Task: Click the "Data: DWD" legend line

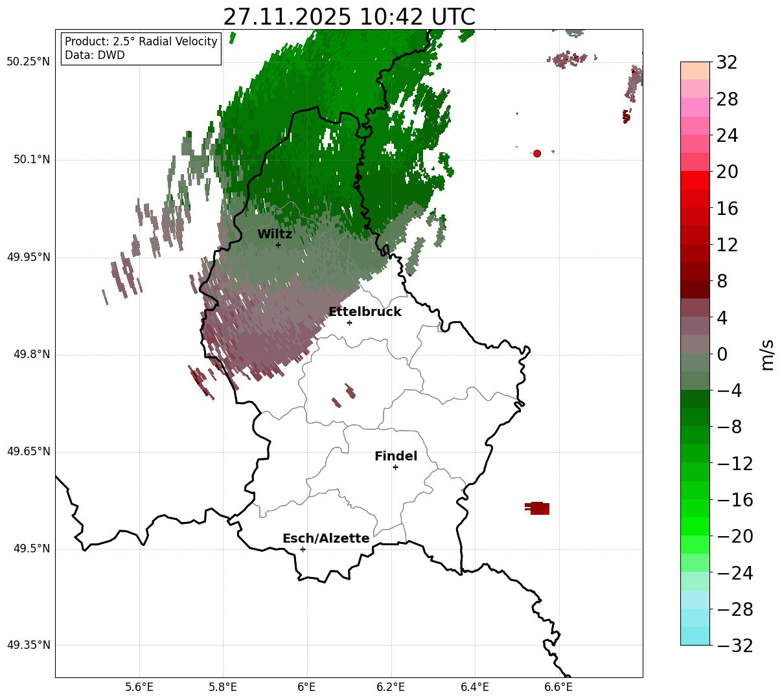Action: pyautogui.click(x=95, y=56)
